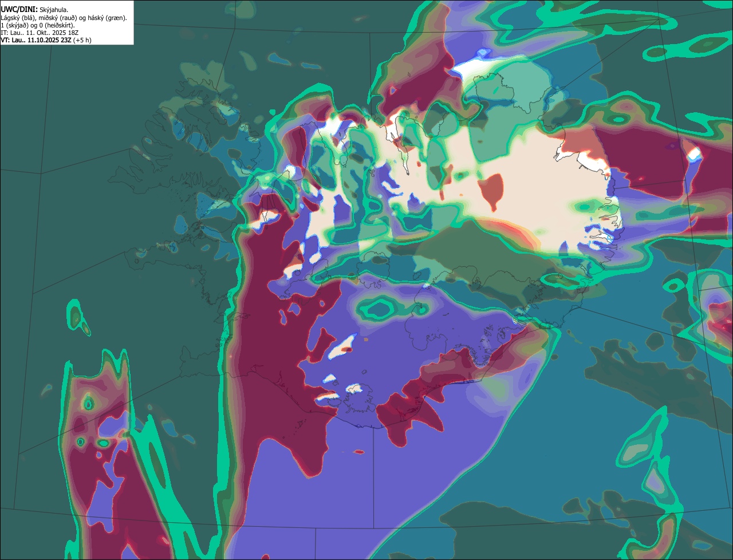This screenshot has width=733, height=560.
Task: Click the 'Lágský (blá), miðský (rauð)' legend line
Action: [x=64, y=18]
